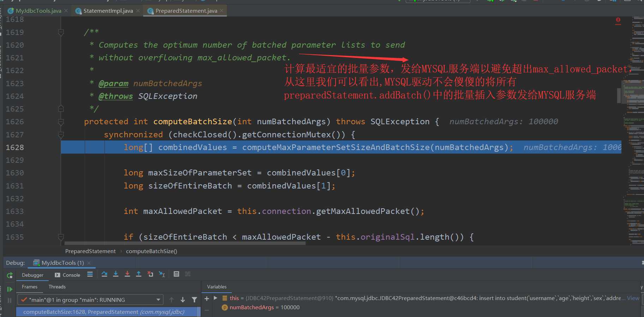Pause the running program

(10, 300)
